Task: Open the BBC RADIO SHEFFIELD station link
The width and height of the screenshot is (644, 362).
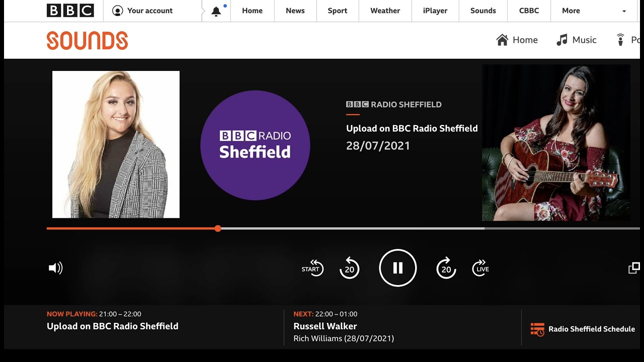Action: click(x=394, y=105)
